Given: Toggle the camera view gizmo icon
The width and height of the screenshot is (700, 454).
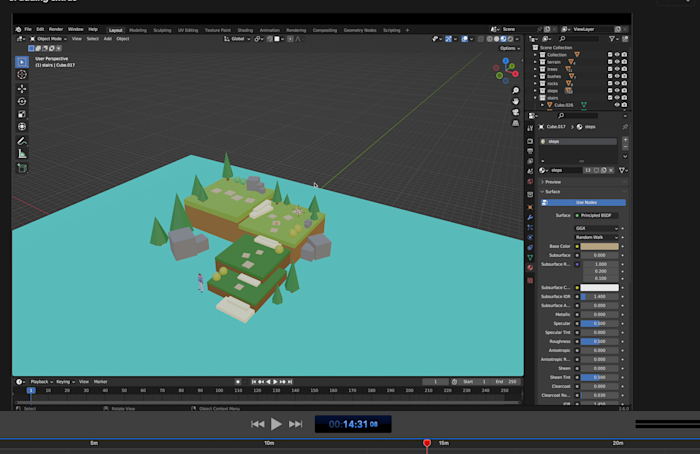Looking at the screenshot, I should tap(515, 112).
